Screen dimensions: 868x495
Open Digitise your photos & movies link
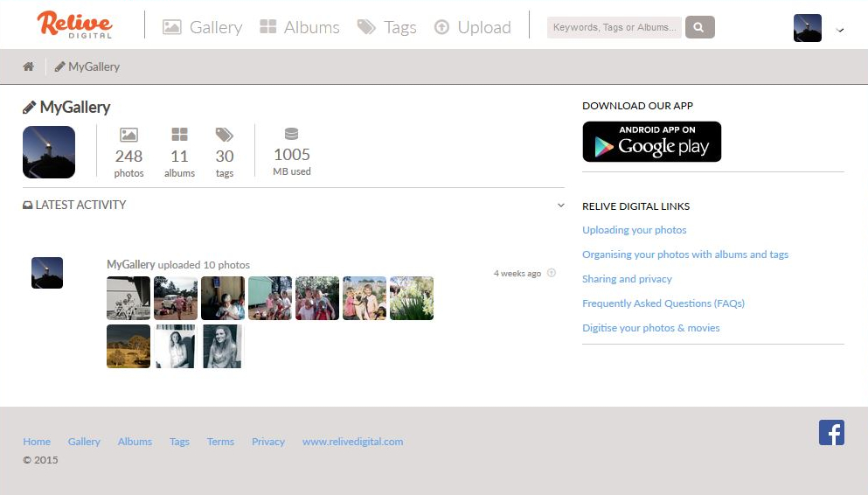tap(651, 327)
